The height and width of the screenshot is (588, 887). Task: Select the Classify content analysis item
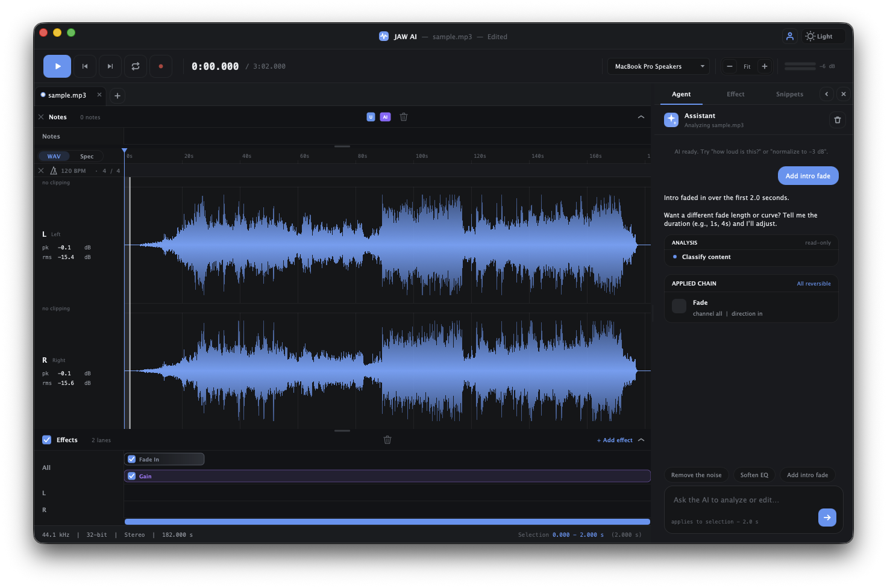(x=751, y=257)
